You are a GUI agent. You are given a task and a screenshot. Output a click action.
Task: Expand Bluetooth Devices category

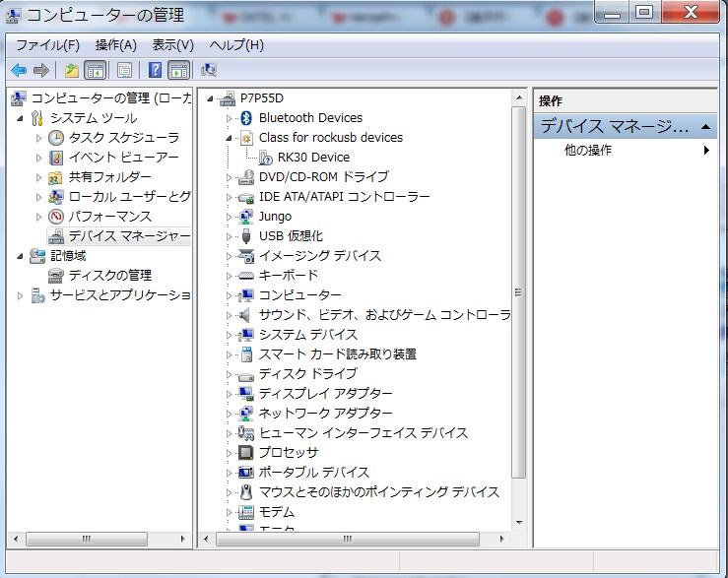229,118
